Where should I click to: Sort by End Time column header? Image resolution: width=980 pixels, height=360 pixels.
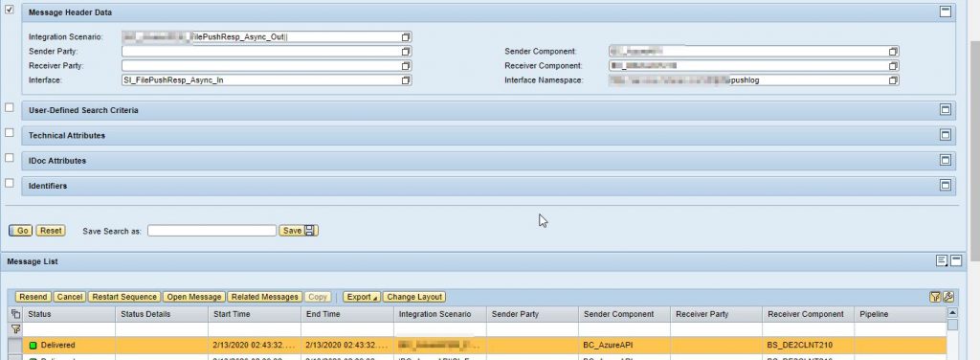[346, 314]
